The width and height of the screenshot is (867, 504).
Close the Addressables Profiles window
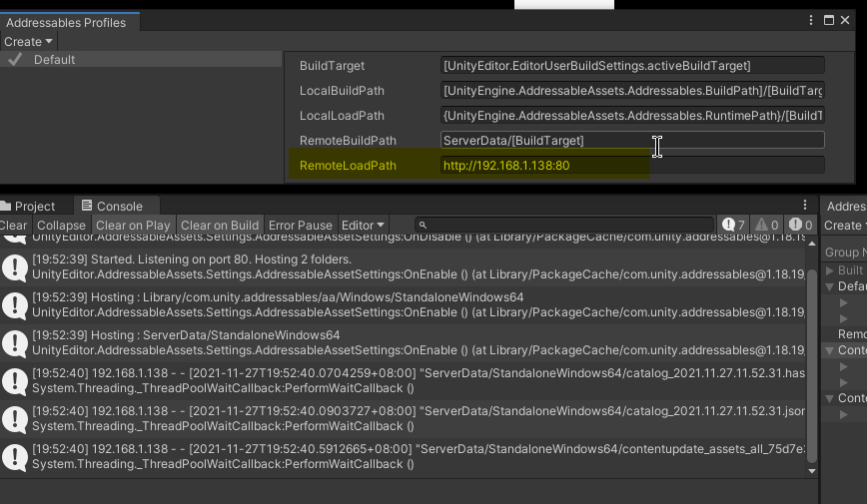(x=845, y=20)
